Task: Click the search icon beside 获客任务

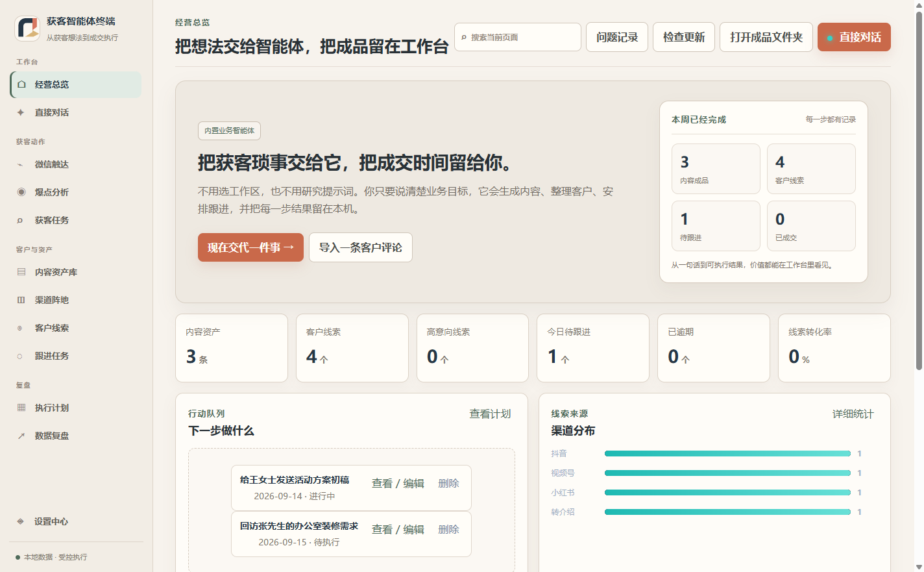Action: click(x=20, y=220)
